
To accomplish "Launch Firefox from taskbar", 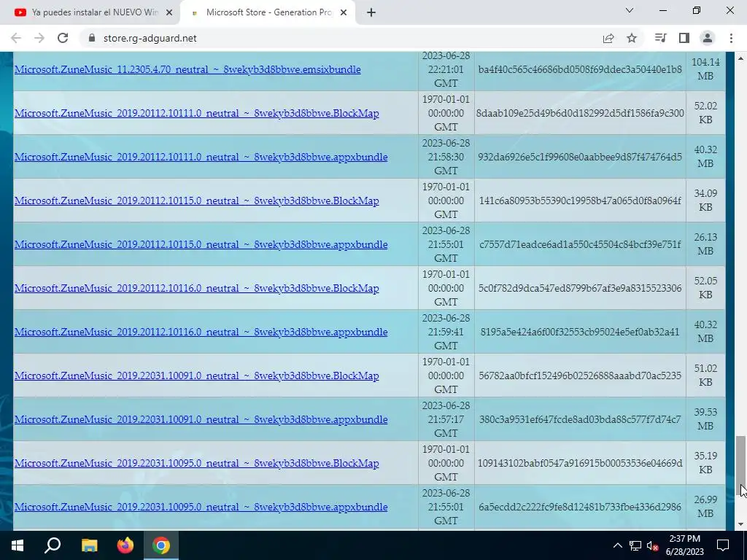I will click(125, 545).
